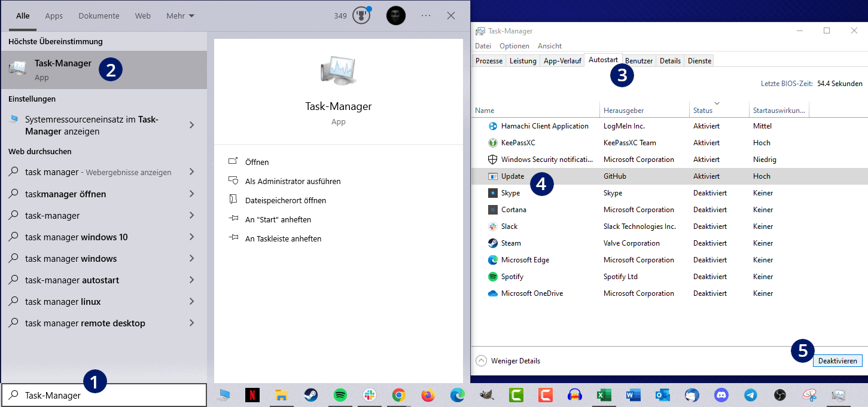Select the Update entry from GitHub

tap(669, 176)
